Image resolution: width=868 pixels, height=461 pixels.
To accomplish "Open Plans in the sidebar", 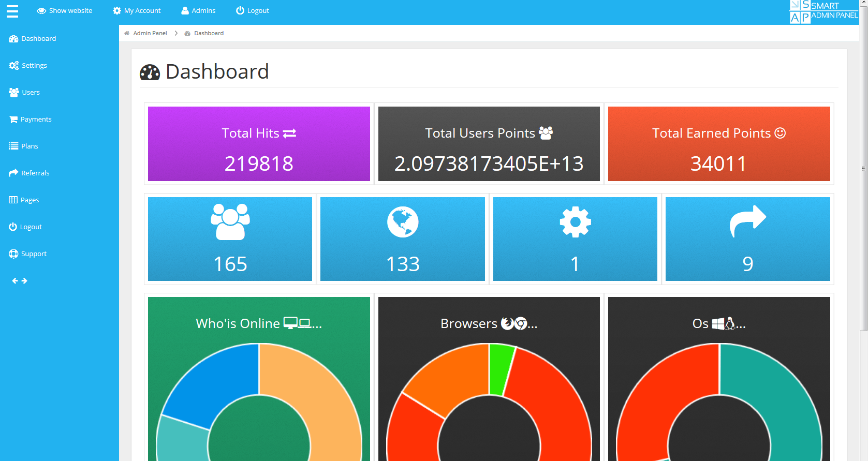I will click(x=24, y=146).
